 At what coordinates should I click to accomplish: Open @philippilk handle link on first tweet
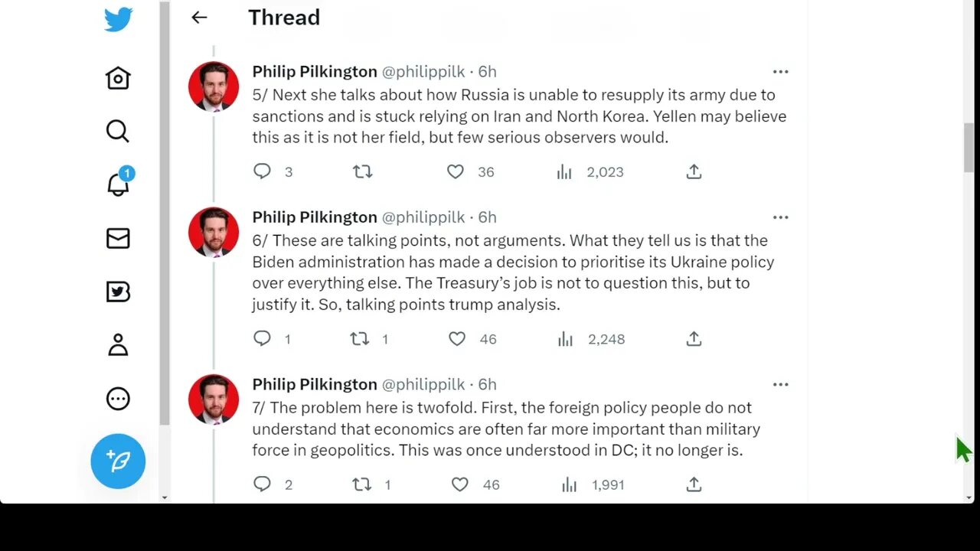[x=423, y=72]
